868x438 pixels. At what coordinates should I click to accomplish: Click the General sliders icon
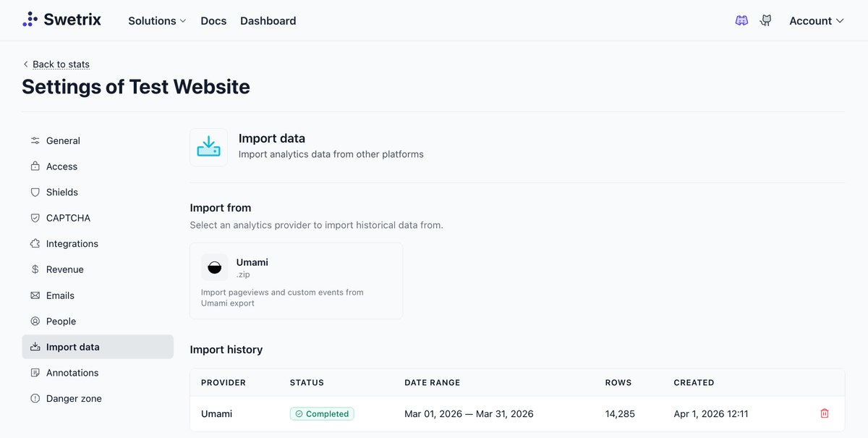pos(35,140)
